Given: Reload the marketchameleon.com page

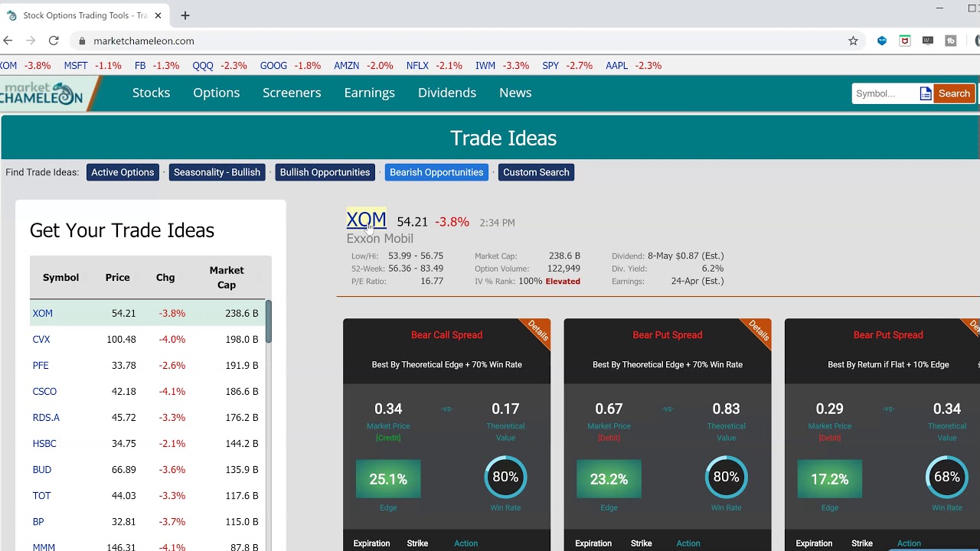Looking at the screenshot, I should [54, 41].
